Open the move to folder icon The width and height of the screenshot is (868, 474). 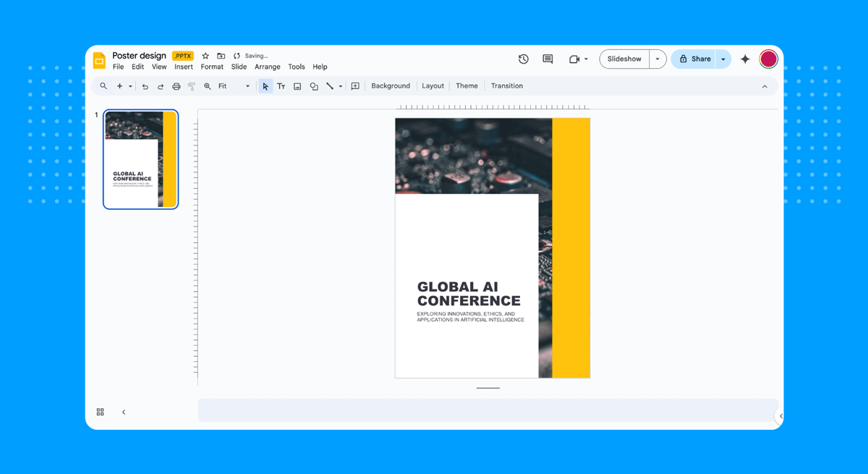221,56
